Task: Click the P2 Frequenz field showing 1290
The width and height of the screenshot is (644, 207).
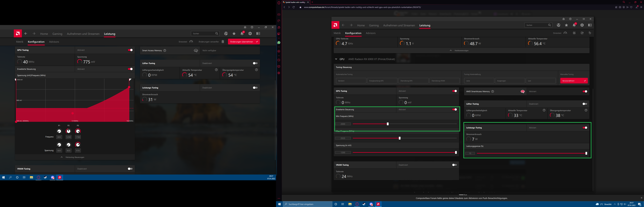Action: tap(68, 137)
